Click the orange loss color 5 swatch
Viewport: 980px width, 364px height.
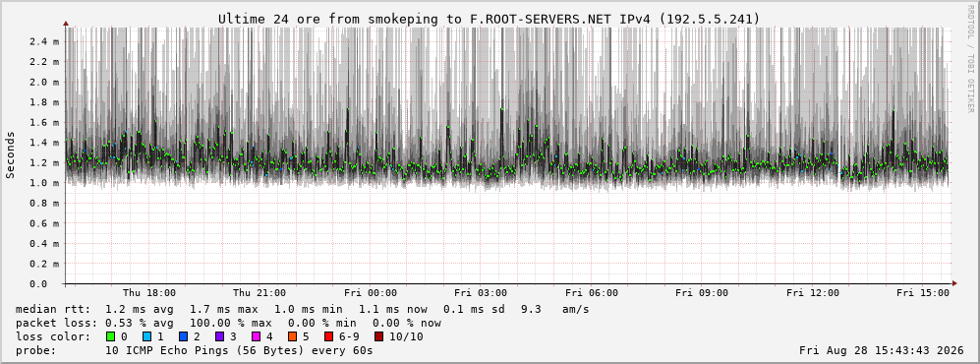point(292,336)
